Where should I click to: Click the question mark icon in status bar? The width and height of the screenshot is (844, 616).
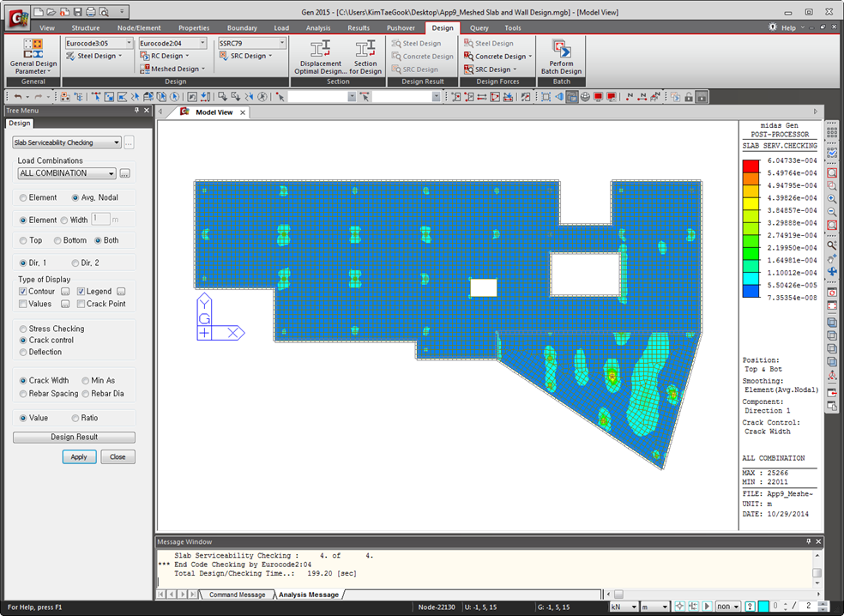coord(750,607)
